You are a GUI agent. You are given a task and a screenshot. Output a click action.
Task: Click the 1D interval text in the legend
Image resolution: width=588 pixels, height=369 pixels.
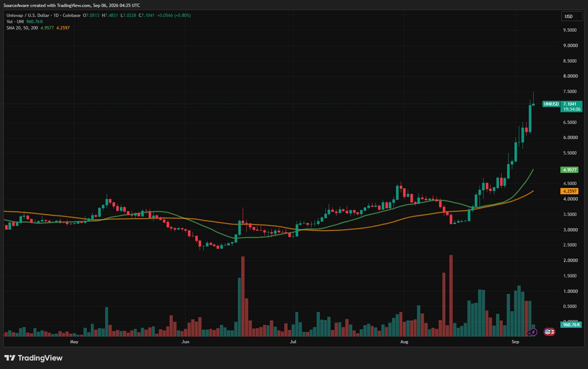[x=56, y=15]
